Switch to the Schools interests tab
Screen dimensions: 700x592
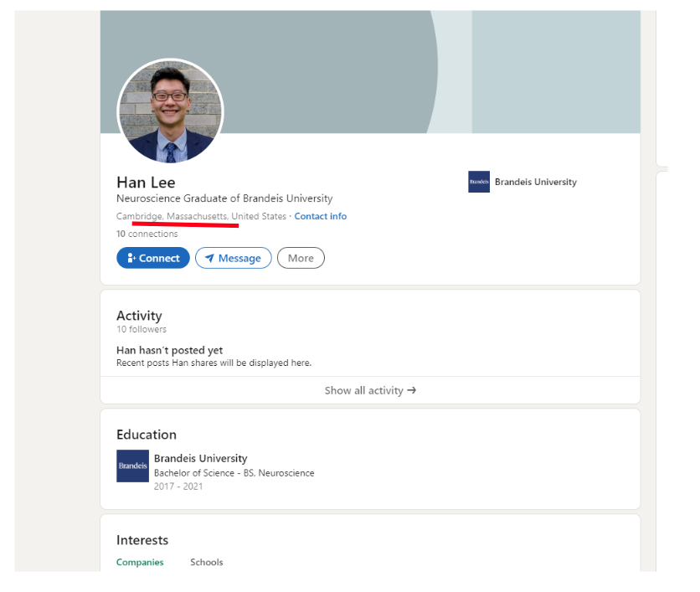[206, 563]
